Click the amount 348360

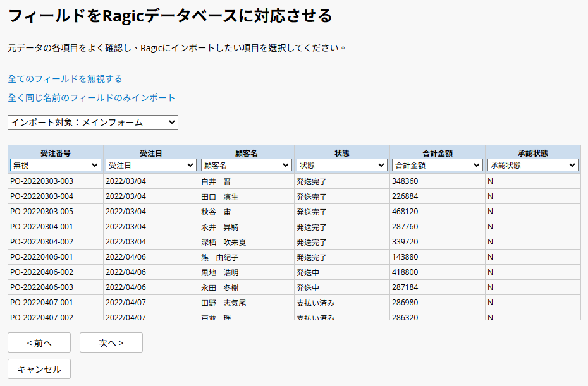point(405,181)
